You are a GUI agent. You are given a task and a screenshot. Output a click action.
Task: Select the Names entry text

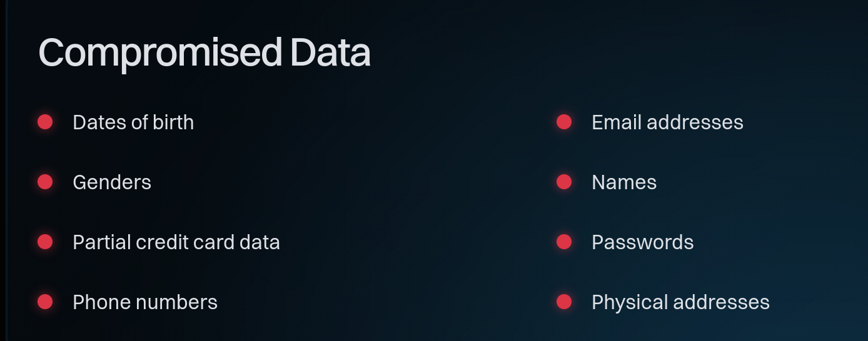coord(624,182)
